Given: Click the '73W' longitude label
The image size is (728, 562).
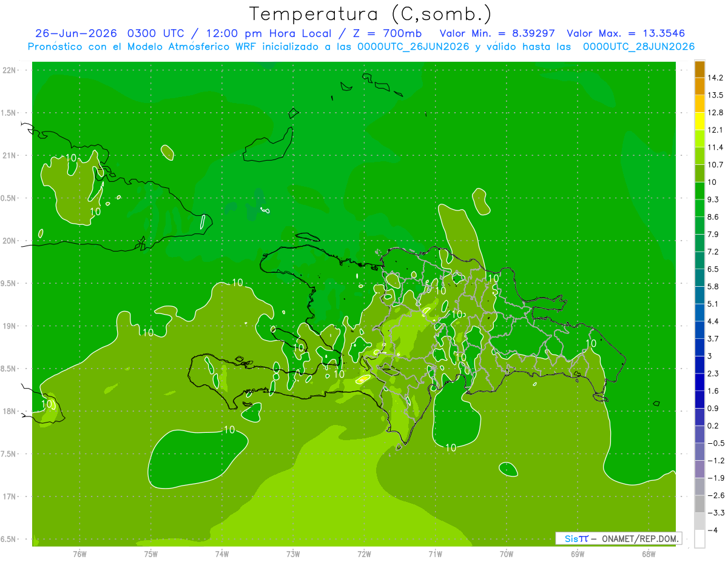Looking at the screenshot, I should click(x=293, y=554).
